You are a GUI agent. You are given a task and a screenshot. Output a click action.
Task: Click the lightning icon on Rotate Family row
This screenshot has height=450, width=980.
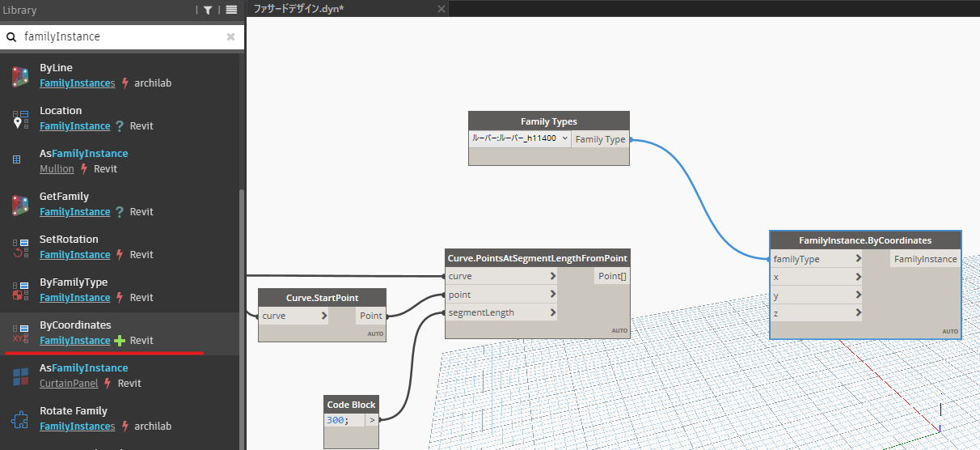point(125,427)
